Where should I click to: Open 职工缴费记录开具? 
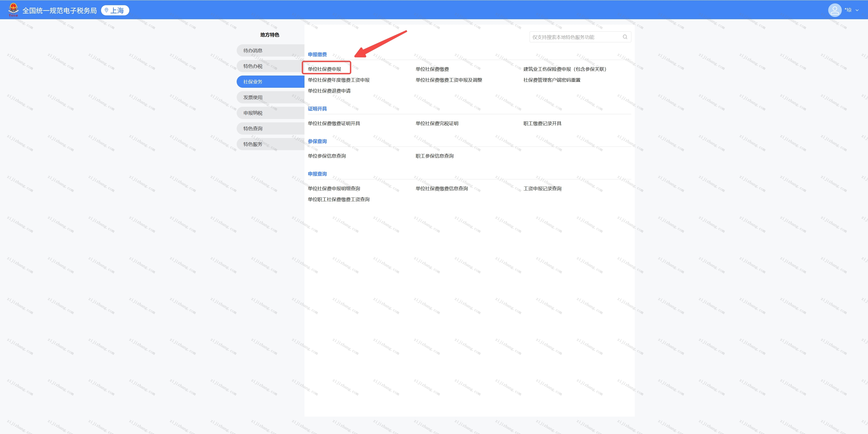[x=542, y=123]
